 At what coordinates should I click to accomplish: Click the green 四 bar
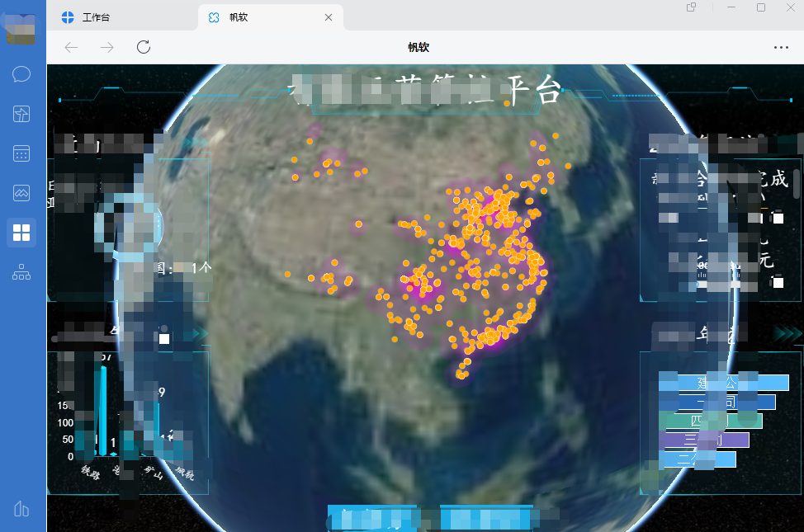tap(710, 421)
